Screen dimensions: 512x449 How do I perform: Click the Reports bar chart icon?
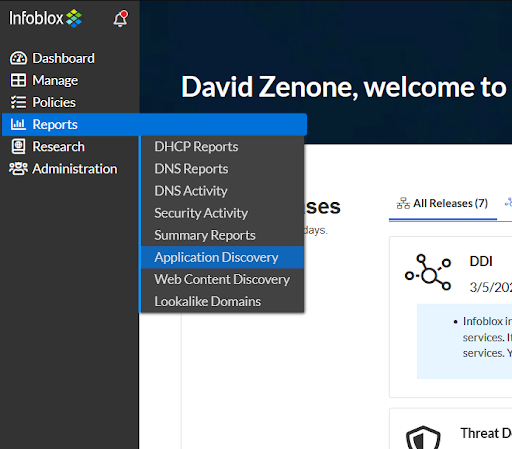click(18, 124)
